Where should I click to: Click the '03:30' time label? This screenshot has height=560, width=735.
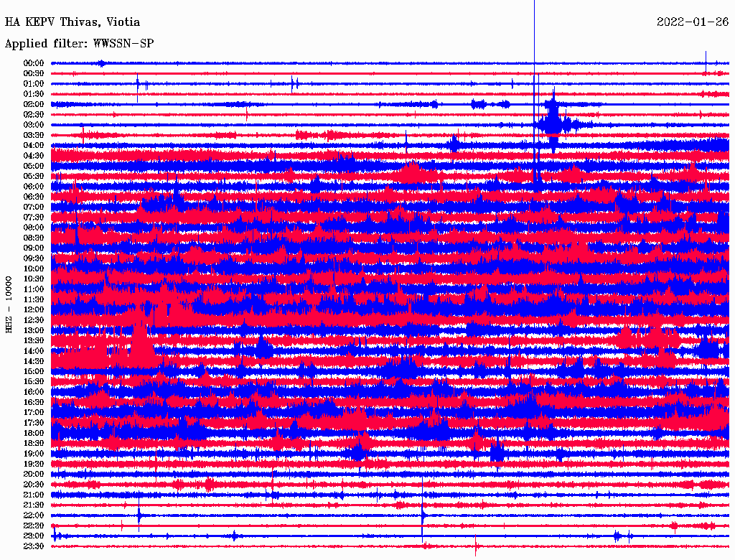(34, 135)
